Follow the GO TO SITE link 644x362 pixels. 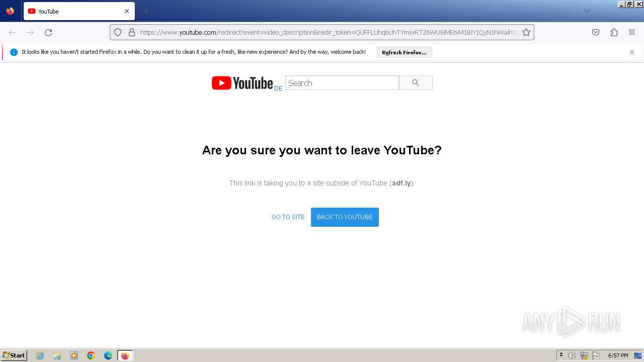coord(288,217)
